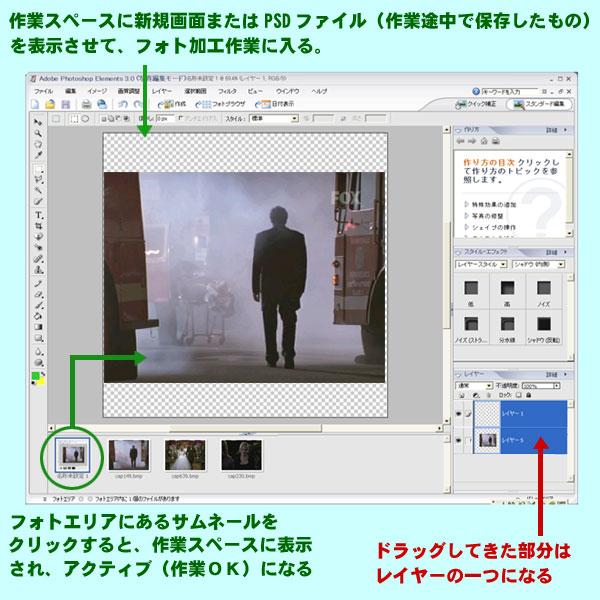
Task: Collapse the 作り方 panel triangle
Action: tap(458, 130)
